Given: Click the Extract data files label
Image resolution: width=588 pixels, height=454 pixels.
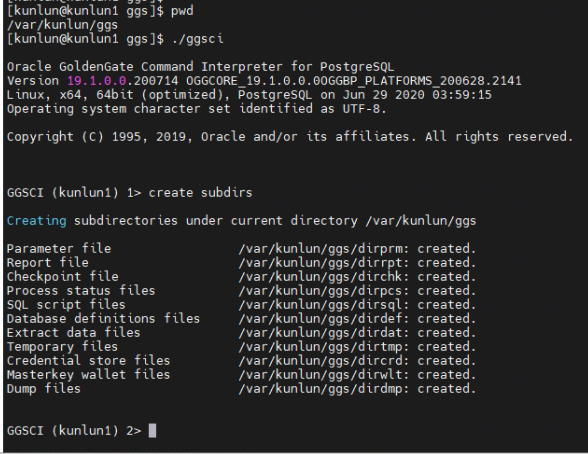Looking at the screenshot, I should pyautogui.click(x=74, y=333).
